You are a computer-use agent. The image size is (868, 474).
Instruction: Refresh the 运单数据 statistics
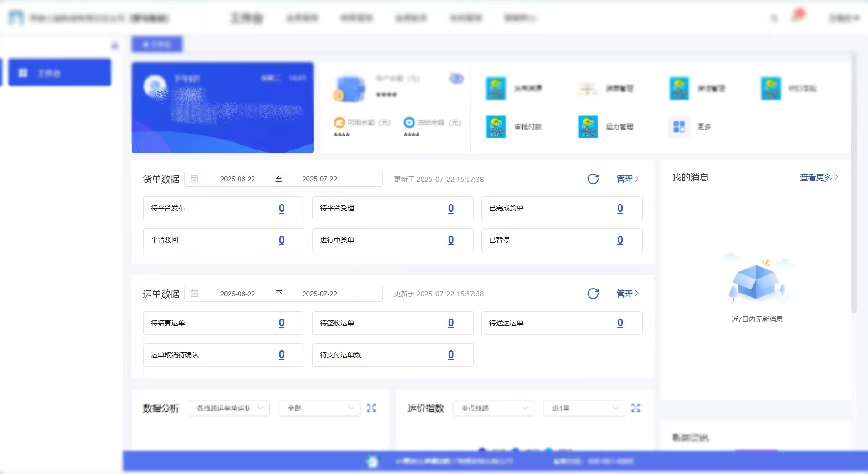point(593,294)
